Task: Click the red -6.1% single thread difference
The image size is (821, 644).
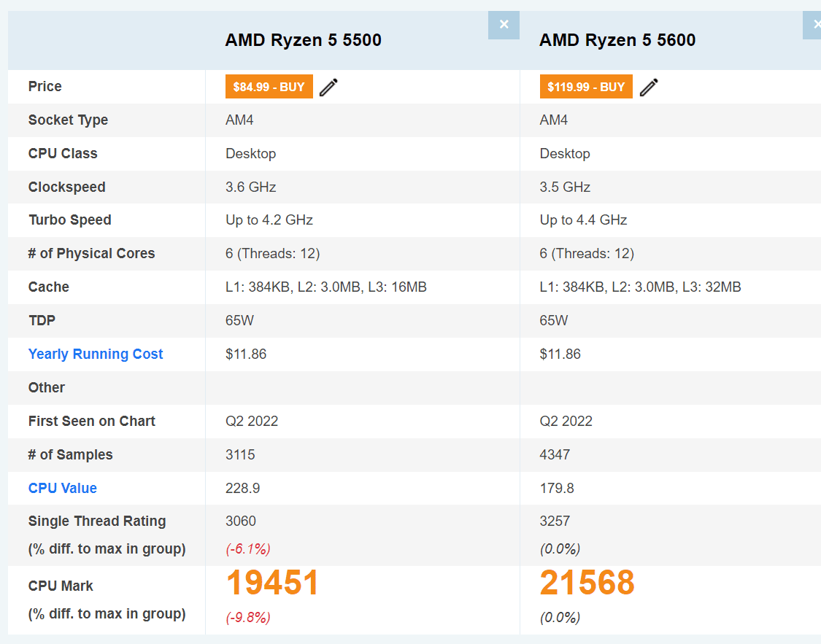Action: [248, 548]
